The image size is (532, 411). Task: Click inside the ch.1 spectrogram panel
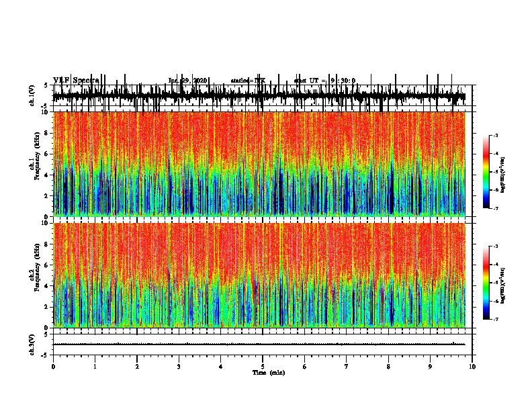pos(259,164)
